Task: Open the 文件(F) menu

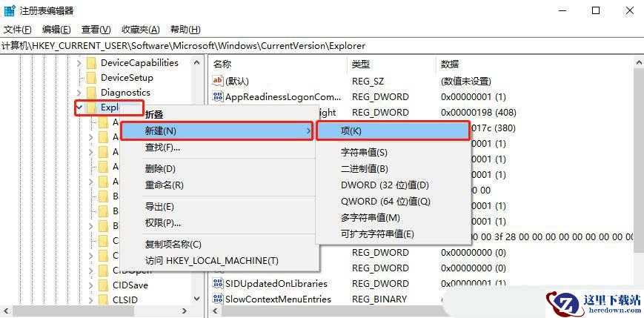Action: (18, 30)
